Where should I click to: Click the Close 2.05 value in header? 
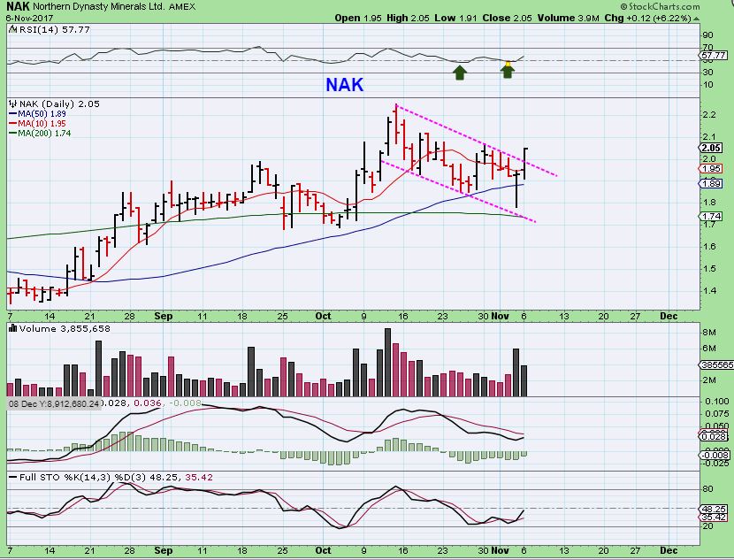507,19
